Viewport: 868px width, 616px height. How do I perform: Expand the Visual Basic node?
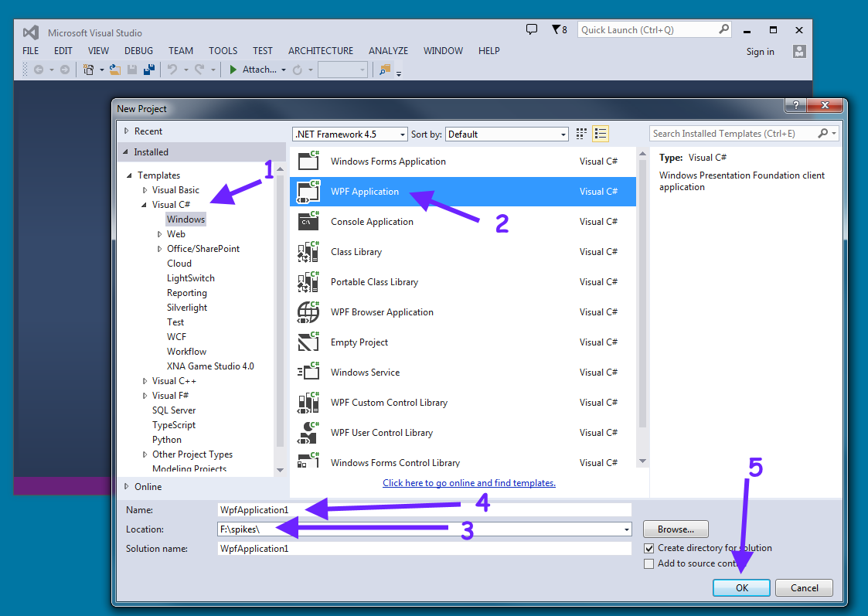145,190
